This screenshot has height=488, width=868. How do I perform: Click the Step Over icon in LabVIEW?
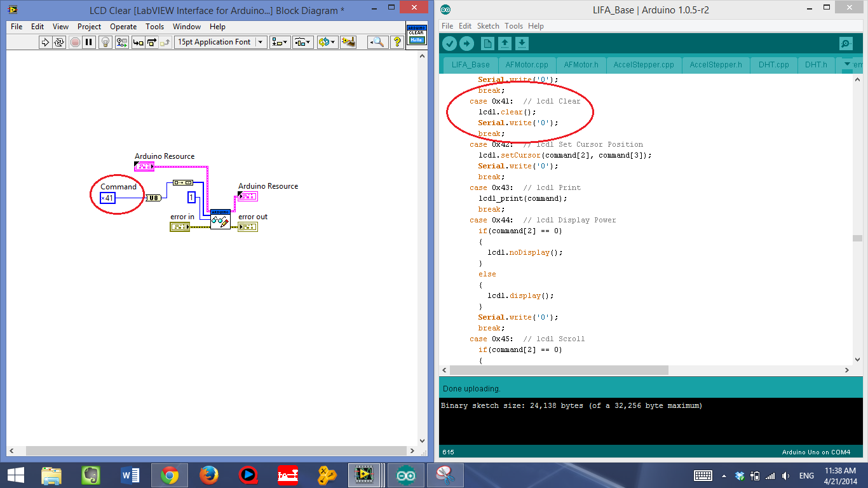[152, 42]
